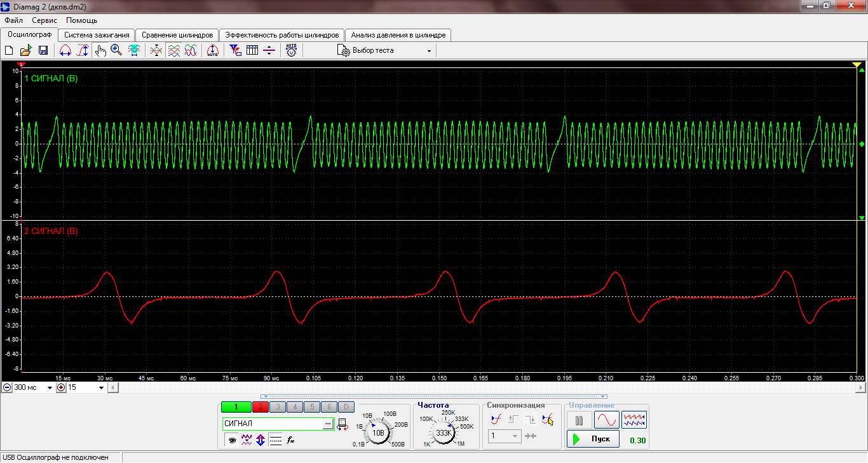
Task: Select the Осциллограф tab
Action: [x=30, y=34]
